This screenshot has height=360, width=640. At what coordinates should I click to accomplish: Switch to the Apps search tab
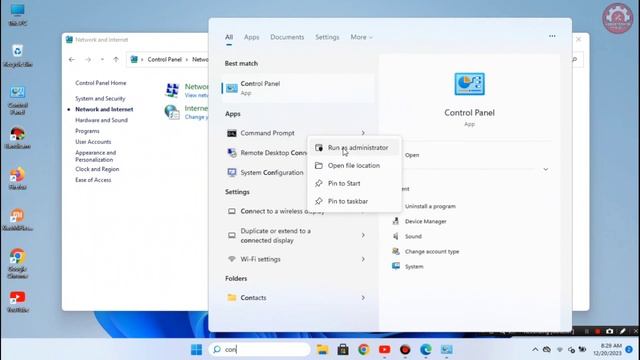tap(251, 37)
